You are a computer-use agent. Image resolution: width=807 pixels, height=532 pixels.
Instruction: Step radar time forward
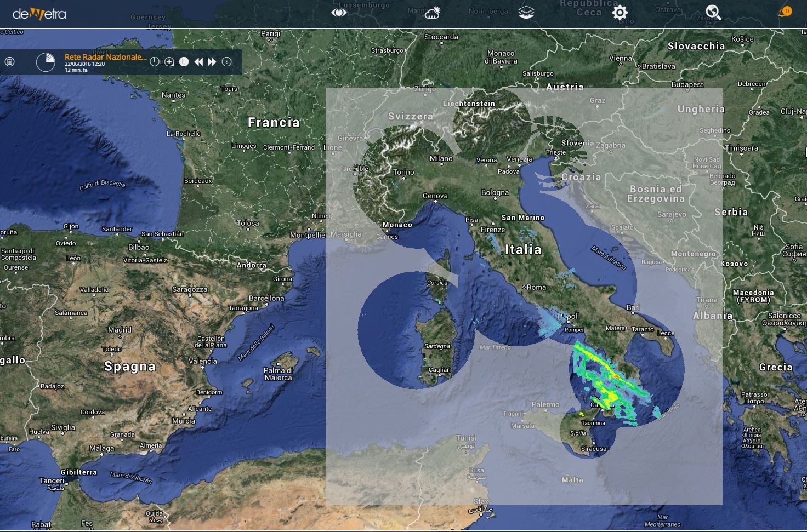[212, 62]
